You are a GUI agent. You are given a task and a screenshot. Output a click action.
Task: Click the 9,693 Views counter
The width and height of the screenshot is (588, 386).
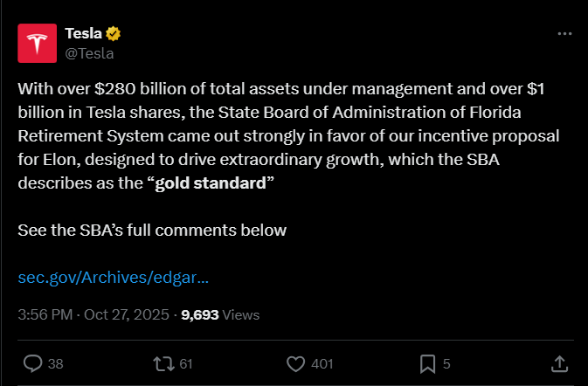click(x=220, y=314)
